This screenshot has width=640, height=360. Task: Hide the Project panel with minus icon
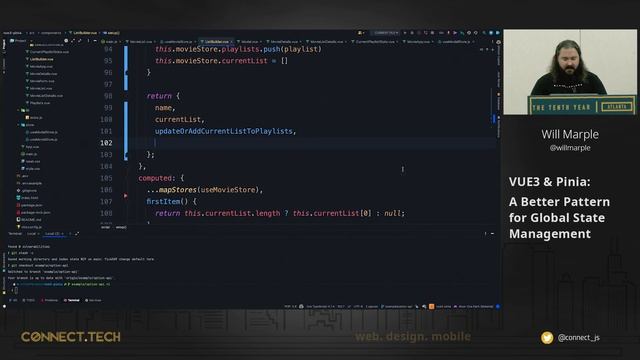coord(95,41)
